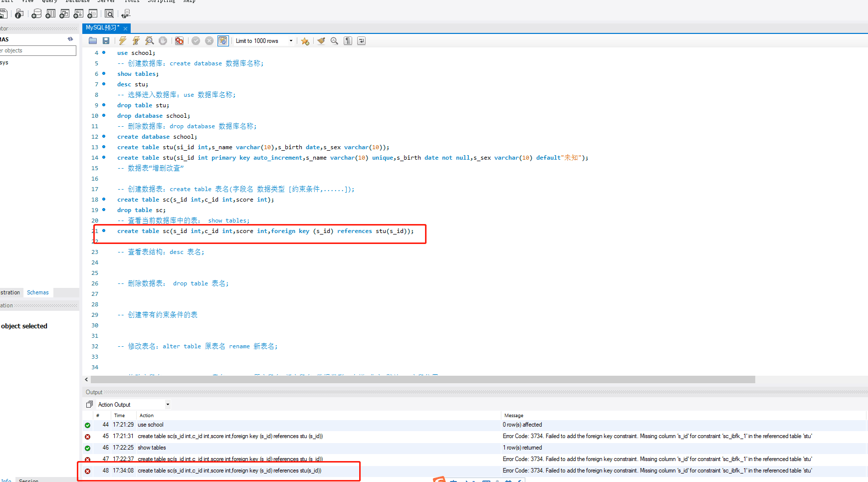This screenshot has width=868, height=482.
Task: Click the Time column header
Action: (x=119, y=415)
